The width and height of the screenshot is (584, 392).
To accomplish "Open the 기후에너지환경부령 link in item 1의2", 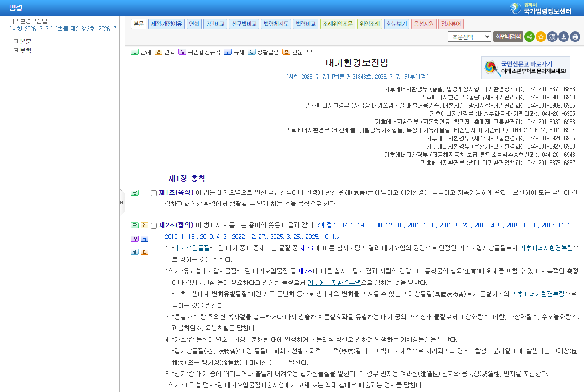I will [334, 283].
